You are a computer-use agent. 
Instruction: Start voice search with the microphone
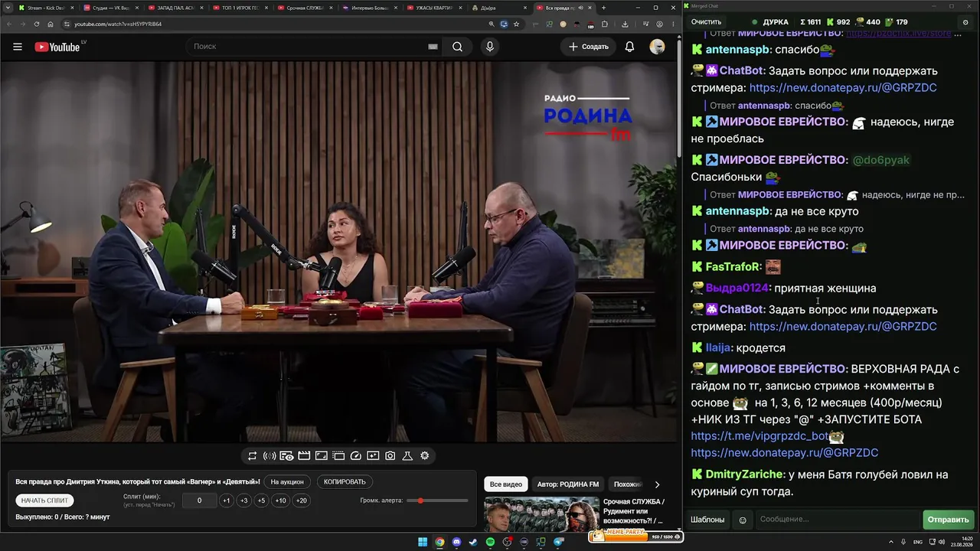coord(490,47)
